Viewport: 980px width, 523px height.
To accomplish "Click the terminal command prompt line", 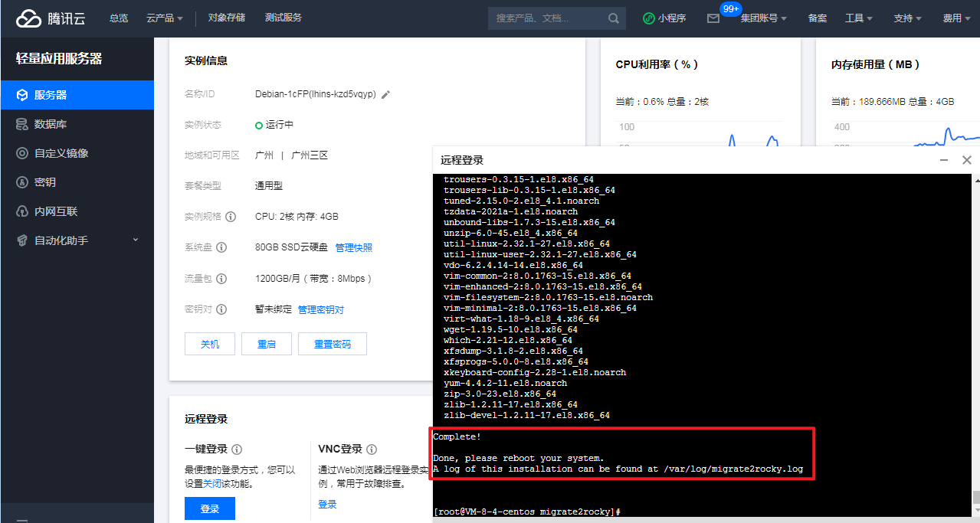I will (526, 512).
